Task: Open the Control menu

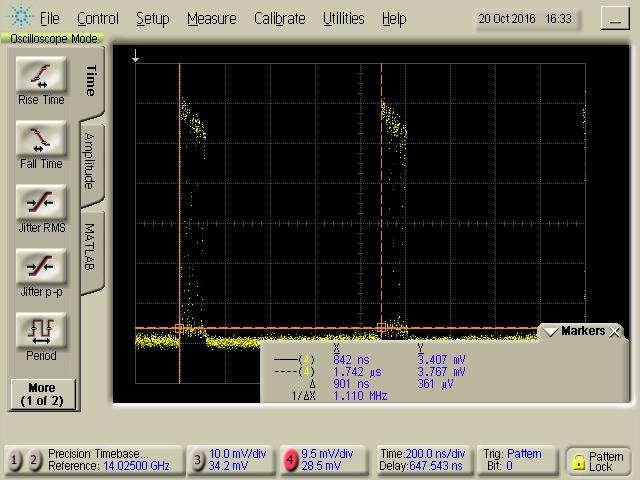Action: click(x=98, y=19)
